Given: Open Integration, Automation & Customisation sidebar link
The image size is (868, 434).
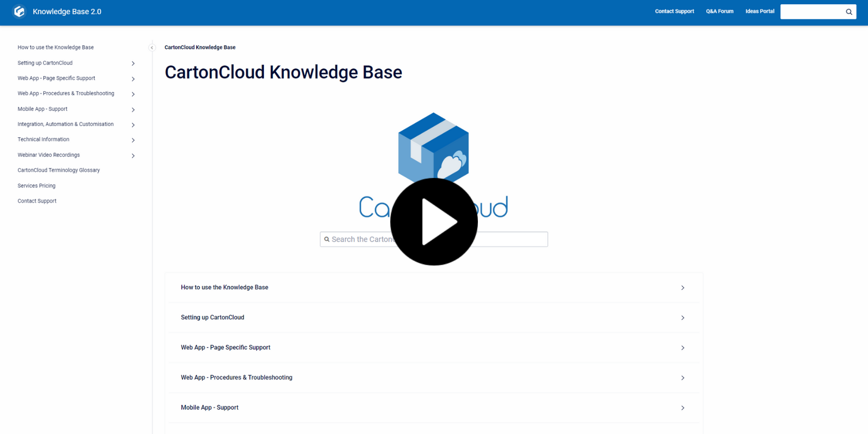Looking at the screenshot, I should click(66, 124).
